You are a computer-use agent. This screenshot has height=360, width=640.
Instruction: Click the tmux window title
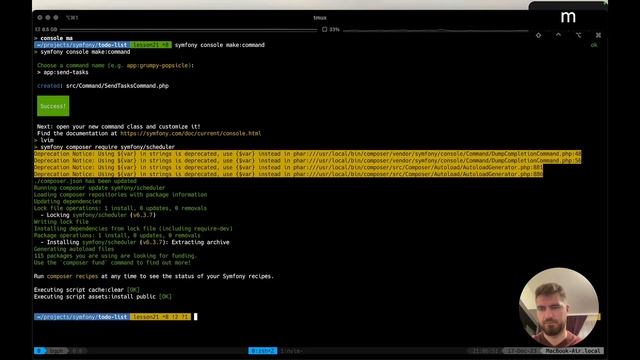pos(320,18)
